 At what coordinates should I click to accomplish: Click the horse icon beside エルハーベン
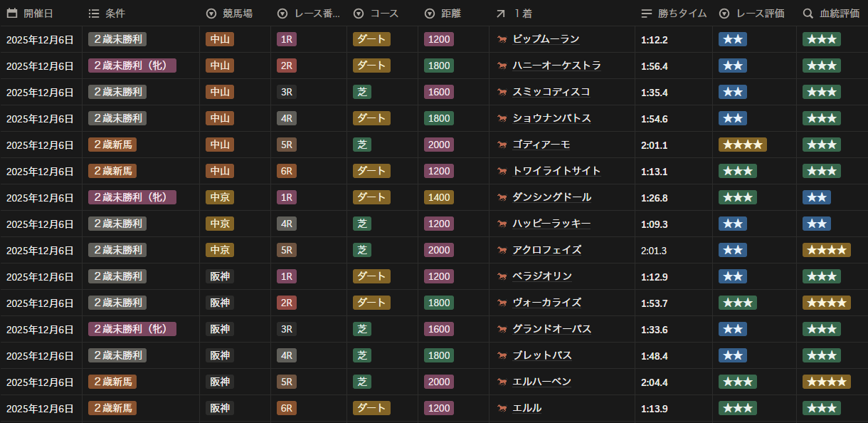(502, 382)
